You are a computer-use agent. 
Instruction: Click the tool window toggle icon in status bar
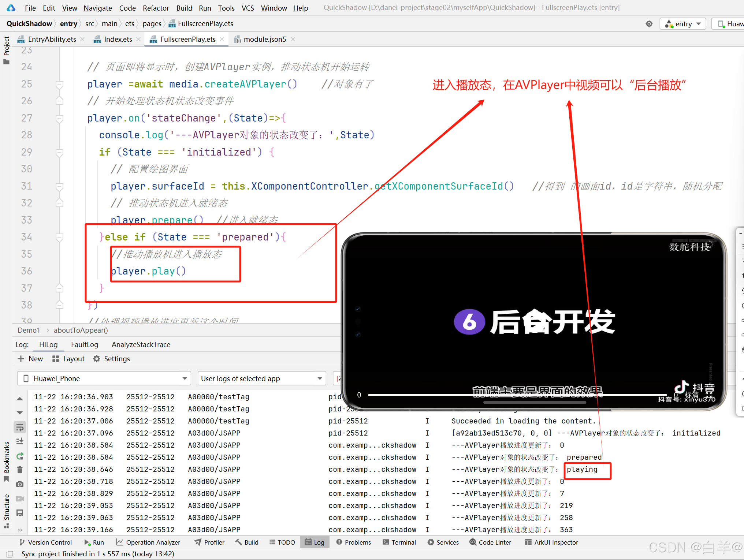[10, 554]
